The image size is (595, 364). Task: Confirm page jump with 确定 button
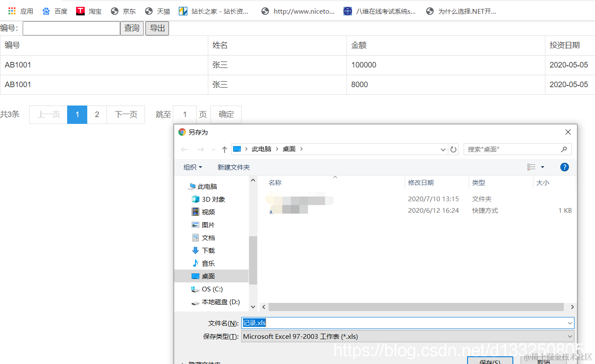click(226, 114)
